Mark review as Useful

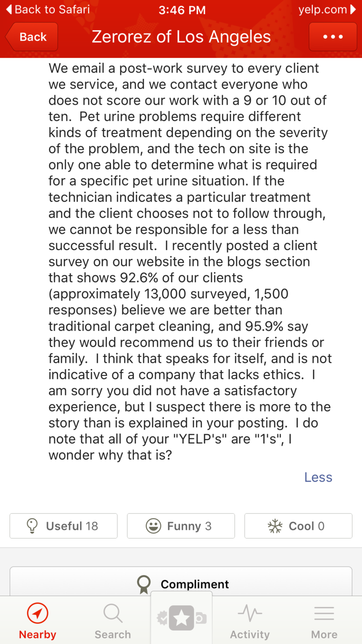pyautogui.click(x=63, y=526)
